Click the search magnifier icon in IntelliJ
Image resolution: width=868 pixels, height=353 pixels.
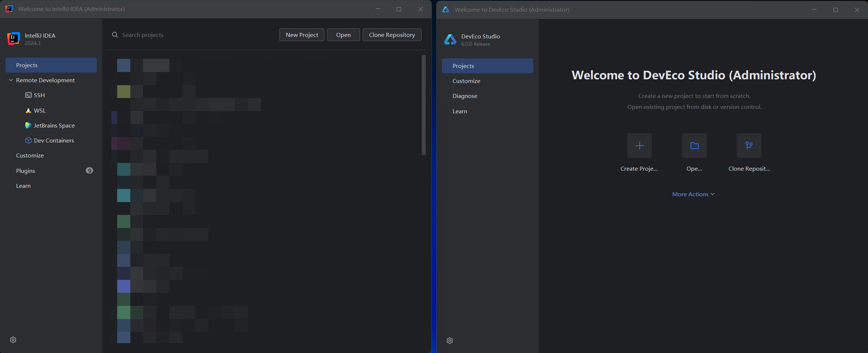click(115, 35)
